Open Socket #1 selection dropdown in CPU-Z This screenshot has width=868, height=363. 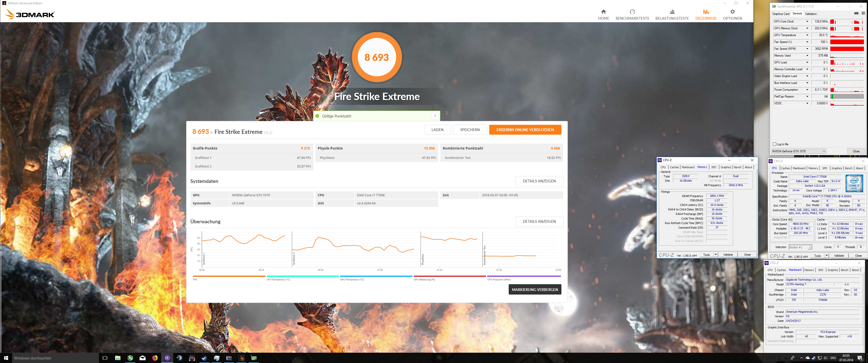point(800,247)
